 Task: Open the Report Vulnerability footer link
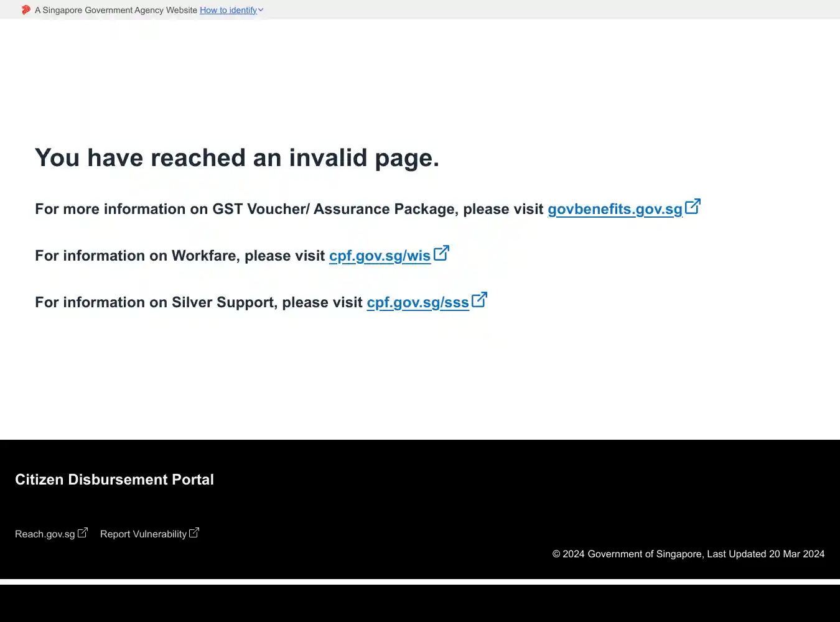pos(143,534)
